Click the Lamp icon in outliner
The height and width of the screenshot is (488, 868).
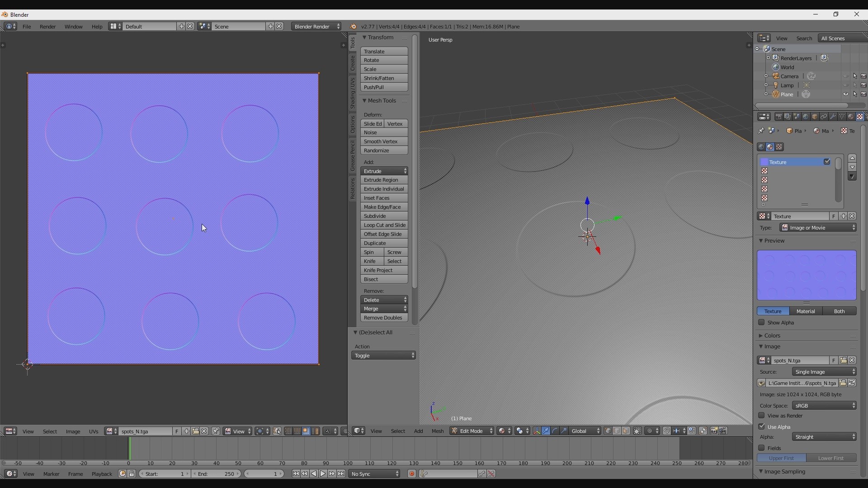tap(776, 84)
